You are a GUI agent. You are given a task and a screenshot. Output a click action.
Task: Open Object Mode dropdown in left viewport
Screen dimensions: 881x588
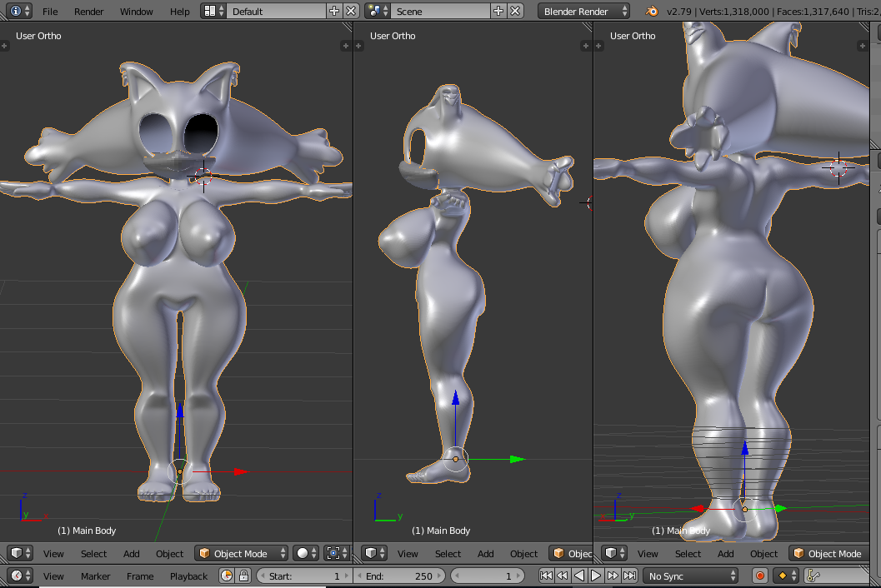click(x=242, y=553)
